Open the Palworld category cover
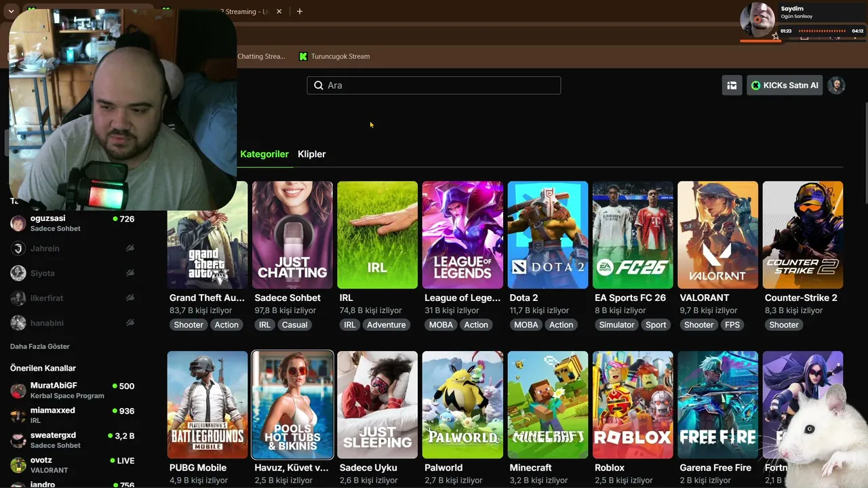 [462, 405]
